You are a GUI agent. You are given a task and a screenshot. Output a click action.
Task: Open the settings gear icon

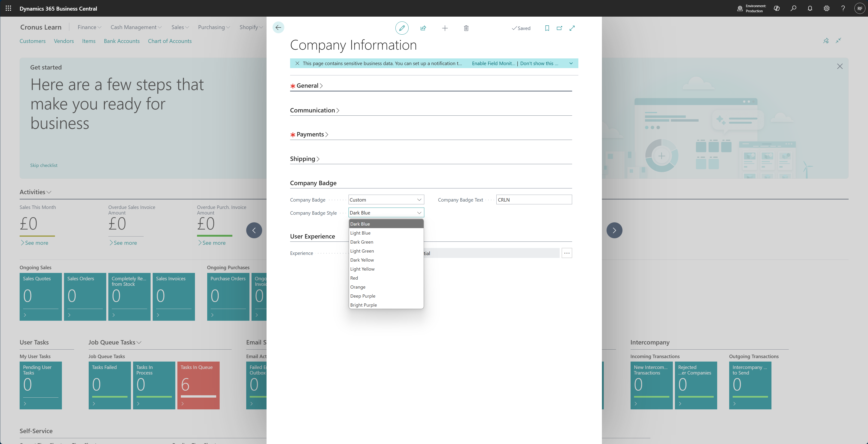[x=826, y=8]
